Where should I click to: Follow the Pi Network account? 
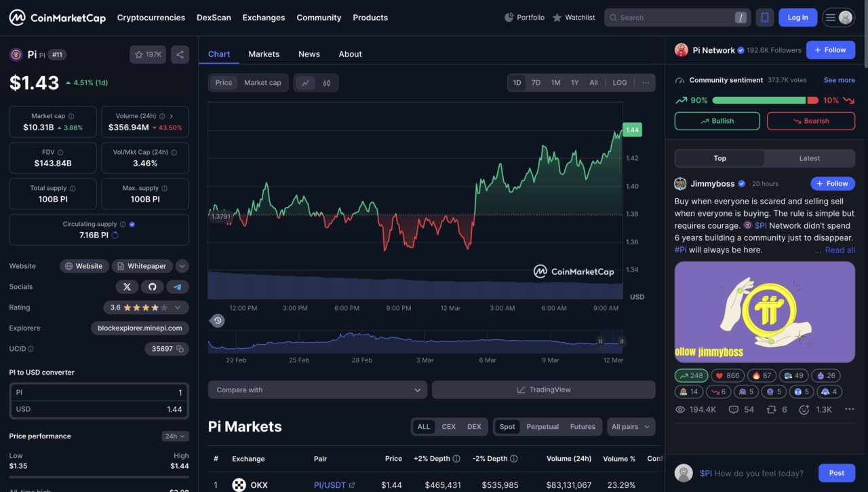[x=831, y=50]
